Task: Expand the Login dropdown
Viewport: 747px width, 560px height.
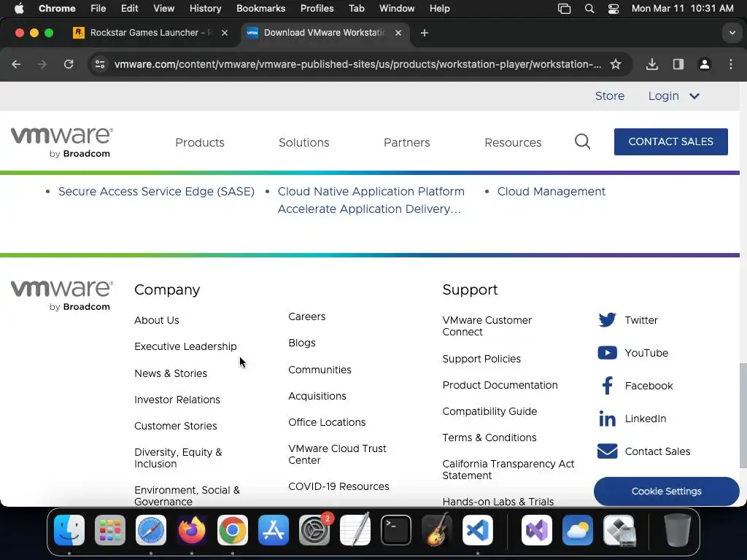Action: (673, 96)
